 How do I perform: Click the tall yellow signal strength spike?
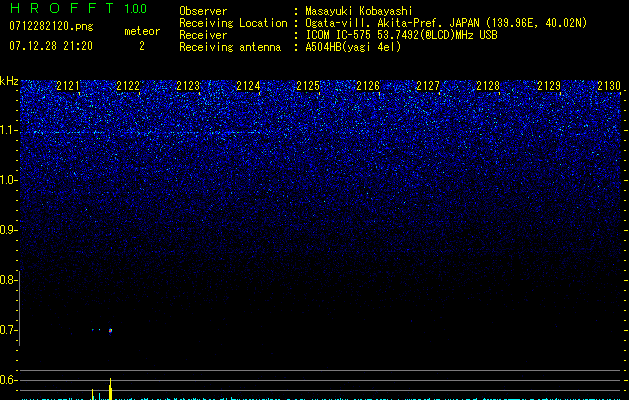[110, 389]
